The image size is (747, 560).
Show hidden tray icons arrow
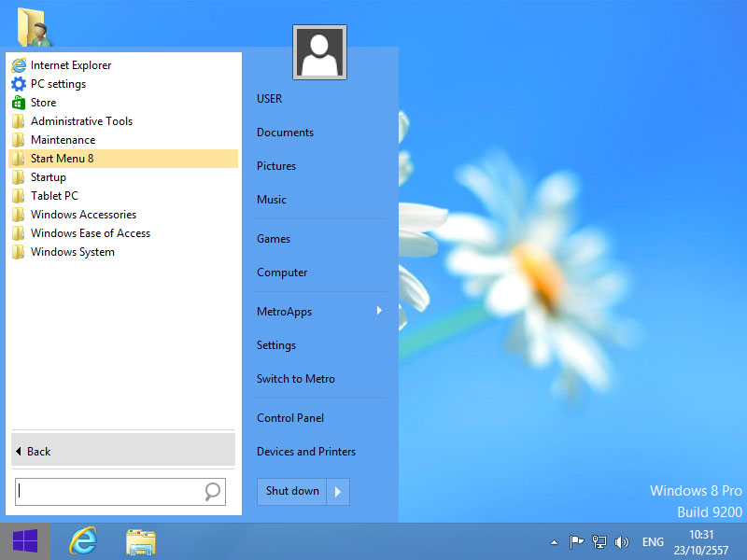(x=554, y=542)
